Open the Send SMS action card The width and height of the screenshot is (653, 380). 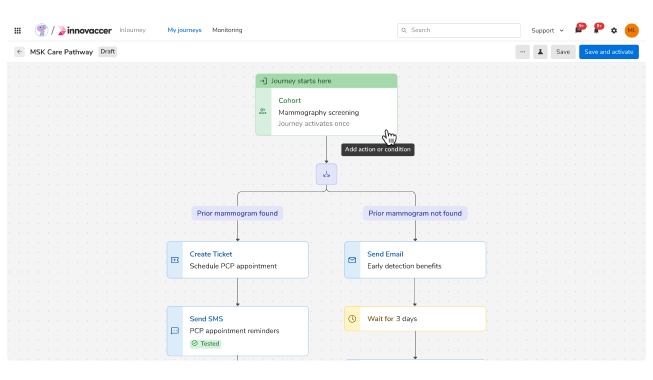pos(238,331)
